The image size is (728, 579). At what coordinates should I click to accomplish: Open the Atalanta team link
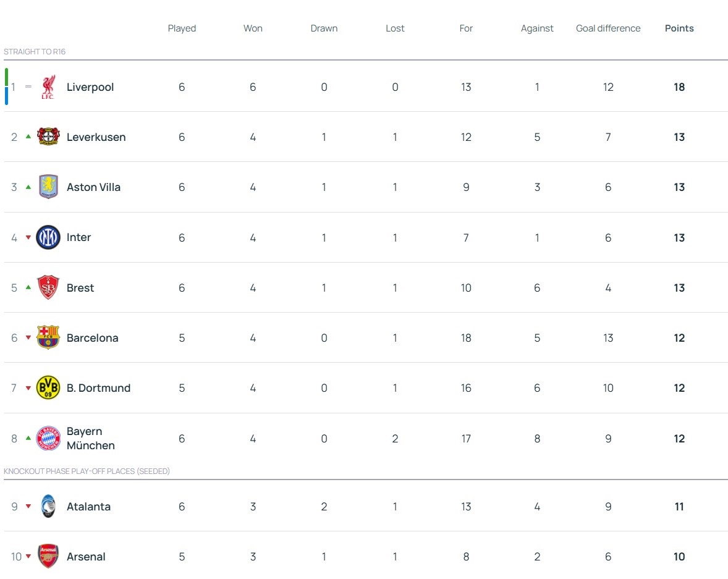[88, 507]
